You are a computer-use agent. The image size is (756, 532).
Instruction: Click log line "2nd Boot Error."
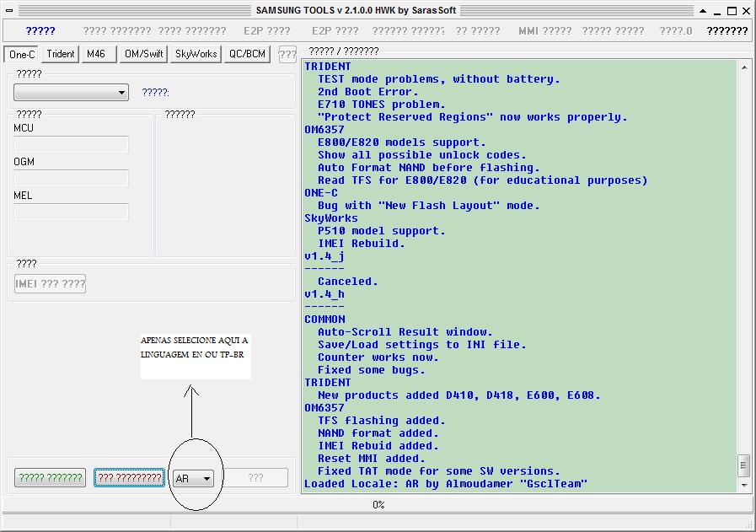(367, 92)
